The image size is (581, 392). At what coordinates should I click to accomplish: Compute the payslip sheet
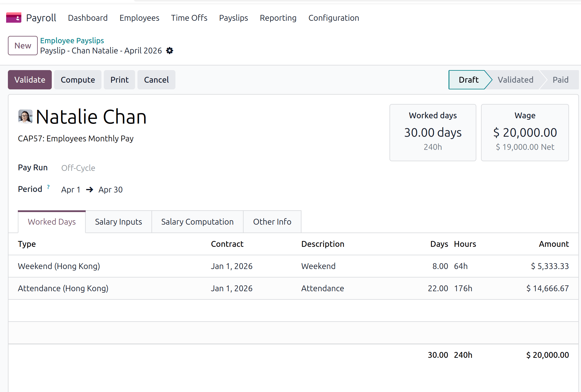tap(78, 80)
